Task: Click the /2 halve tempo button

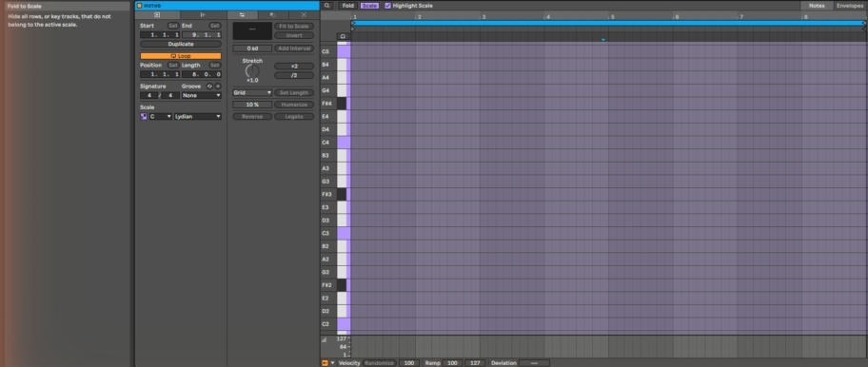Action: click(294, 75)
